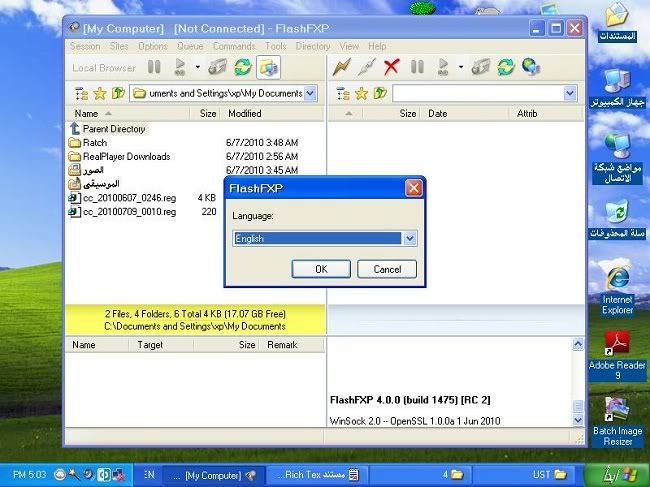Select file cc_20100607_0246.reg
Screen dimensions: 650x487
pos(122,198)
